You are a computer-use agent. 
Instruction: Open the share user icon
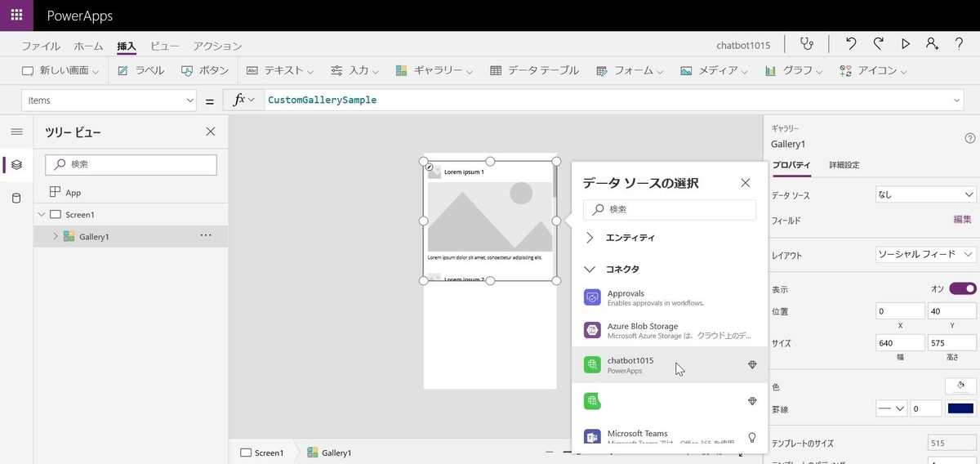pos(932,44)
